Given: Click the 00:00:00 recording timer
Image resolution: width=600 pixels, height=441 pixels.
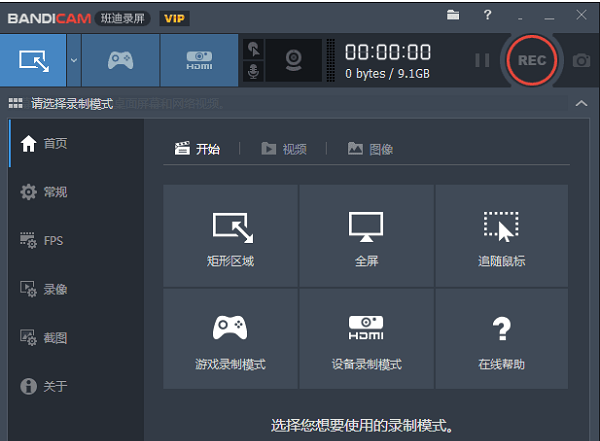Looking at the screenshot, I should [388, 52].
